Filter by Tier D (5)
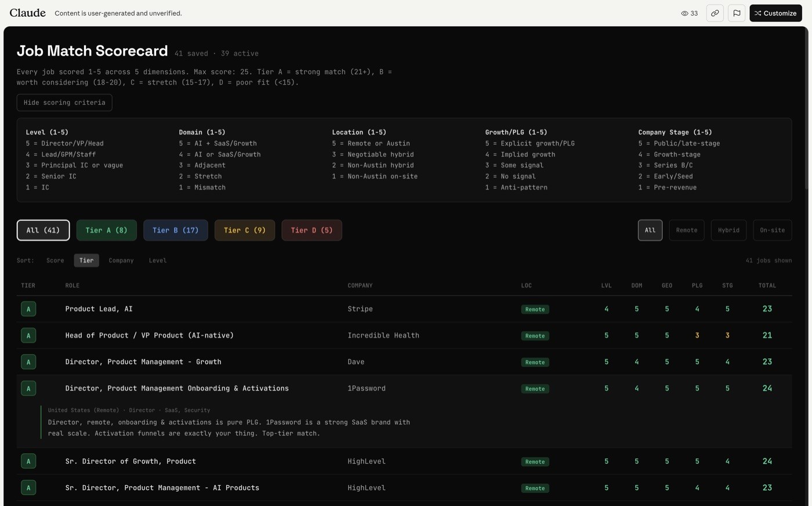This screenshot has width=812, height=506. coord(311,230)
